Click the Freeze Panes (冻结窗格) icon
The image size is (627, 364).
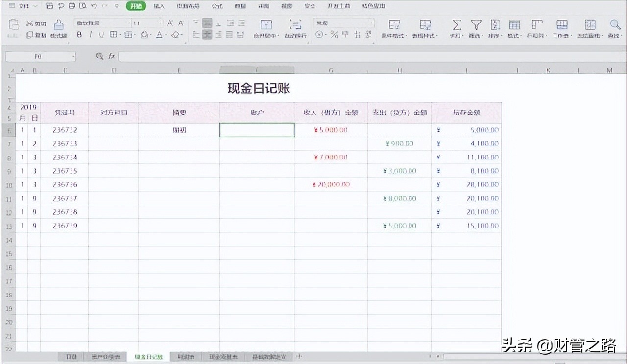tap(590, 24)
